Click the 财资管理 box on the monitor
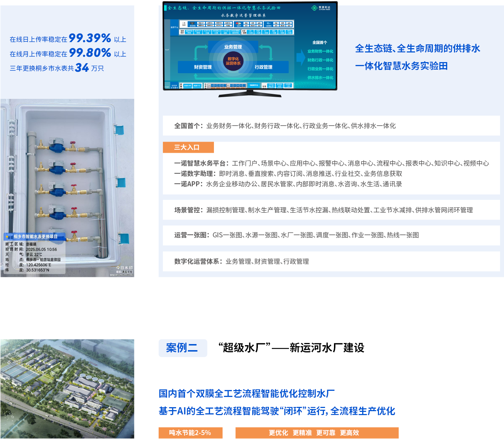 (203, 67)
